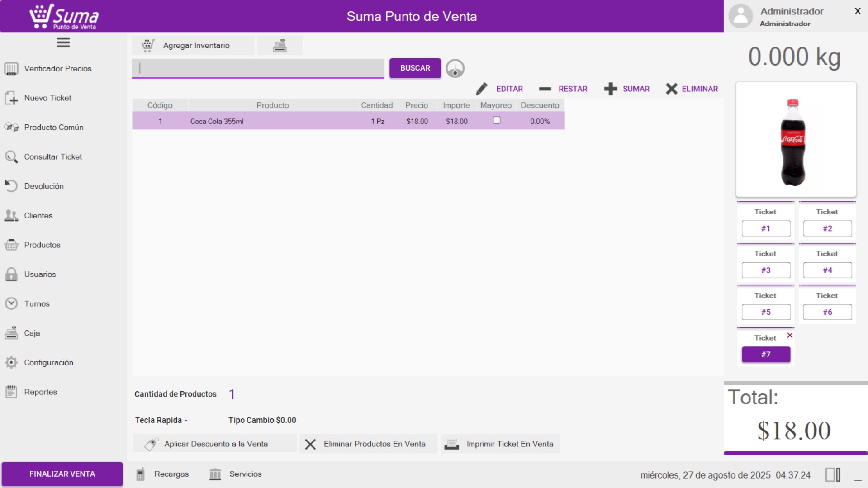Open Recargas with the phone icon

(141, 474)
